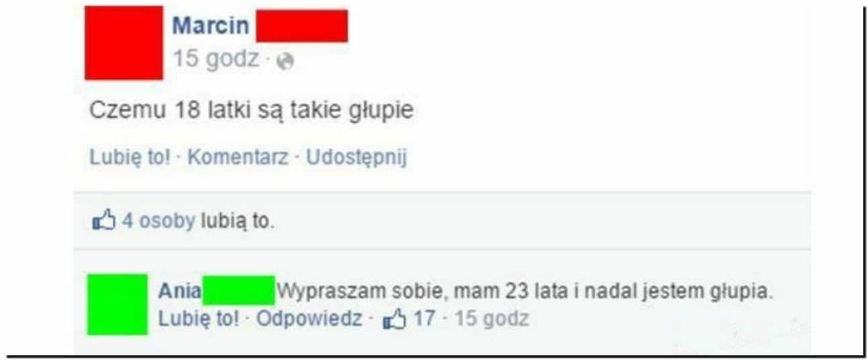Select post text Czemu 18 latki są takie głupie
Viewport: 868px width, 360px height.
tap(252, 109)
